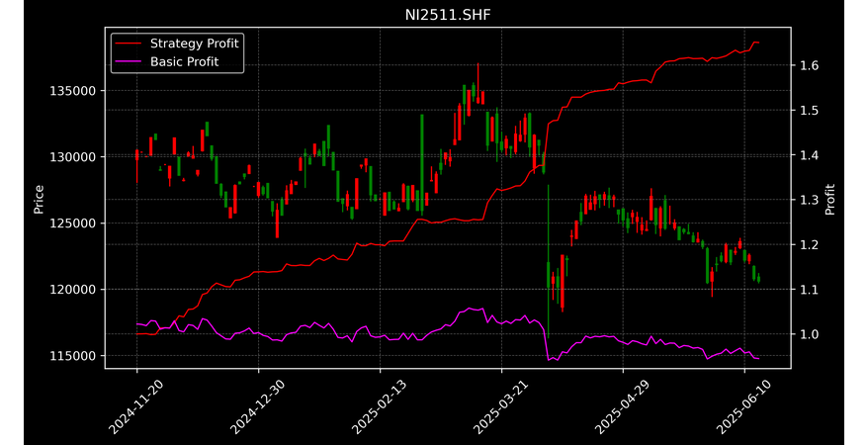868x445 pixels.
Task: Click the 1.2 profit tick label
Action: [809, 244]
